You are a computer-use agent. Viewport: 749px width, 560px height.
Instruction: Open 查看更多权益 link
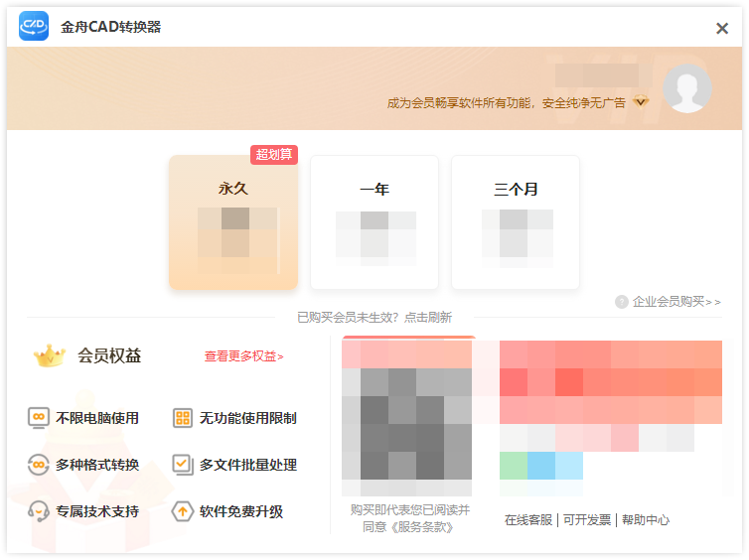pyautogui.click(x=244, y=356)
